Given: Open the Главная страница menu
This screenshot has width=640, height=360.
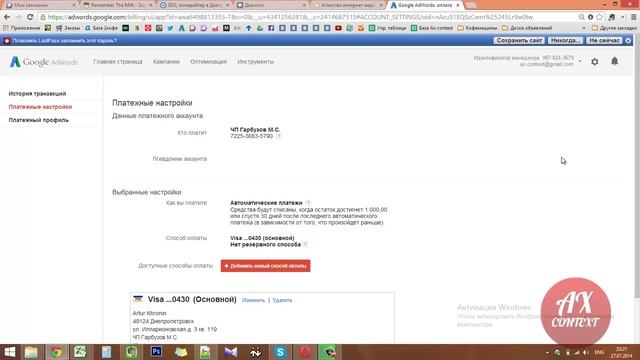Looking at the screenshot, I should click(118, 62).
